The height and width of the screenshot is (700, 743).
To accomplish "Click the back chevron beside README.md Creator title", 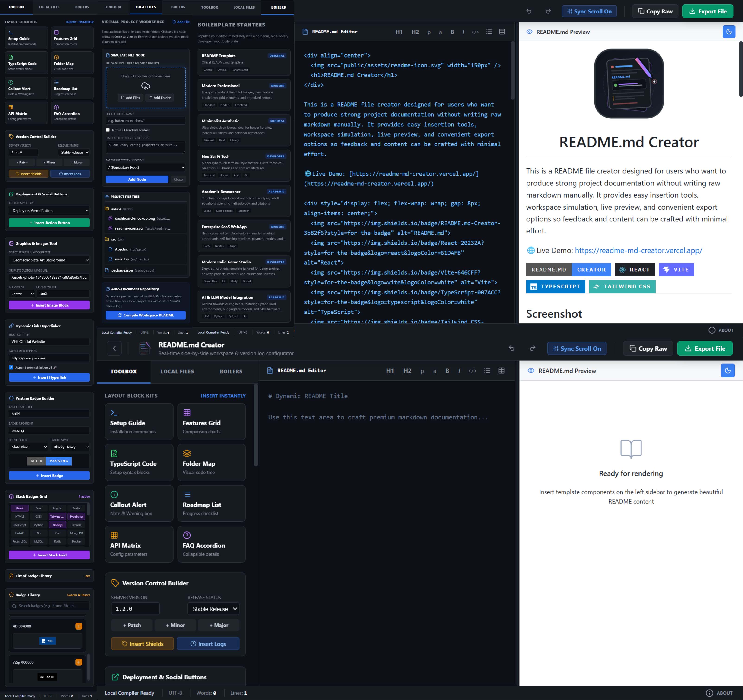I will [x=114, y=348].
